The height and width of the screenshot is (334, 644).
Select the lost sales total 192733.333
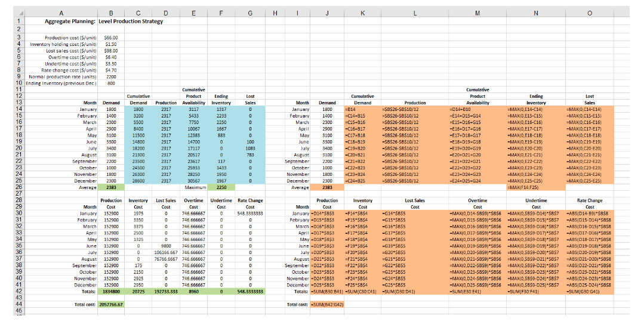(x=165, y=291)
